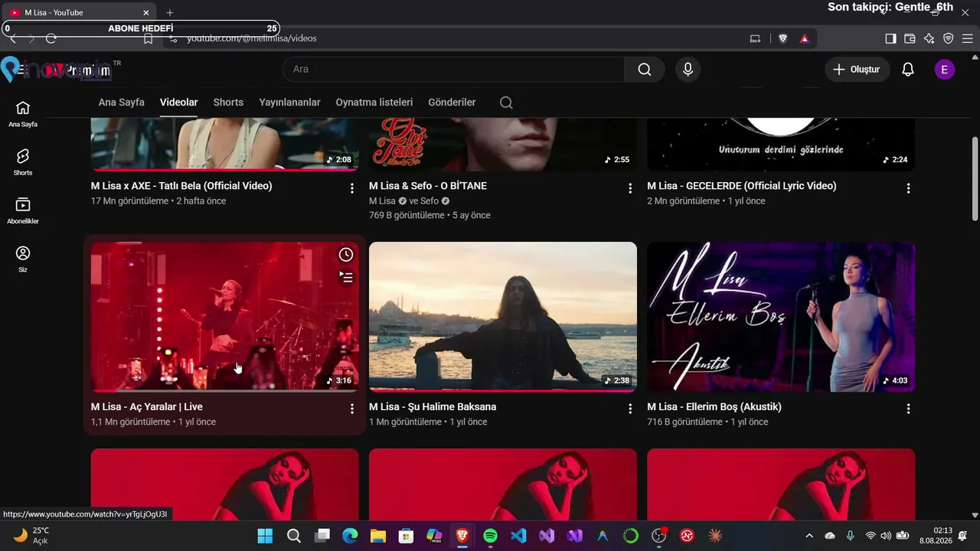Open the Windows Start menu

265,536
